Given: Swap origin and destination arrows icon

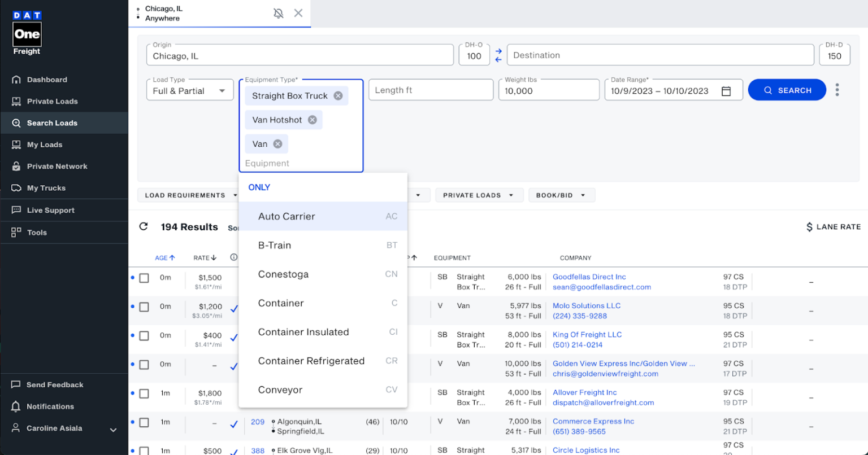Looking at the screenshot, I should point(498,55).
